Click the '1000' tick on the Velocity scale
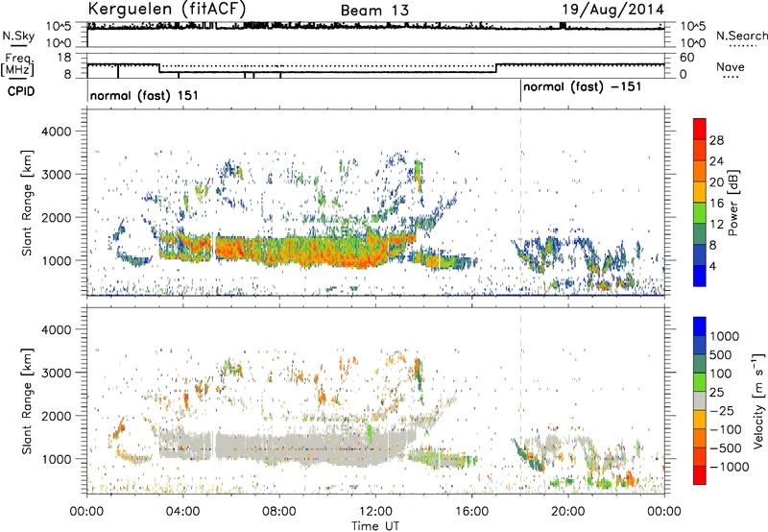Viewport: 768px width, 532px height. tap(725, 336)
